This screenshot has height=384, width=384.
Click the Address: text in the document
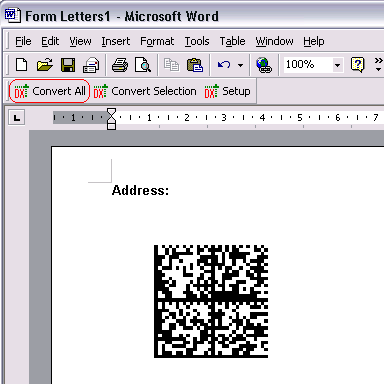tap(140, 190)
